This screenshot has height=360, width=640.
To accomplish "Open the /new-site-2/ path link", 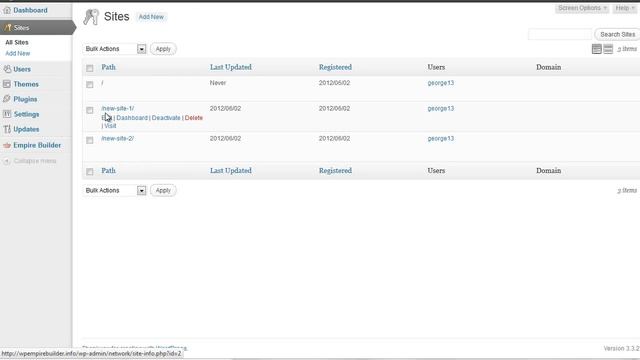I will (118, 139).
